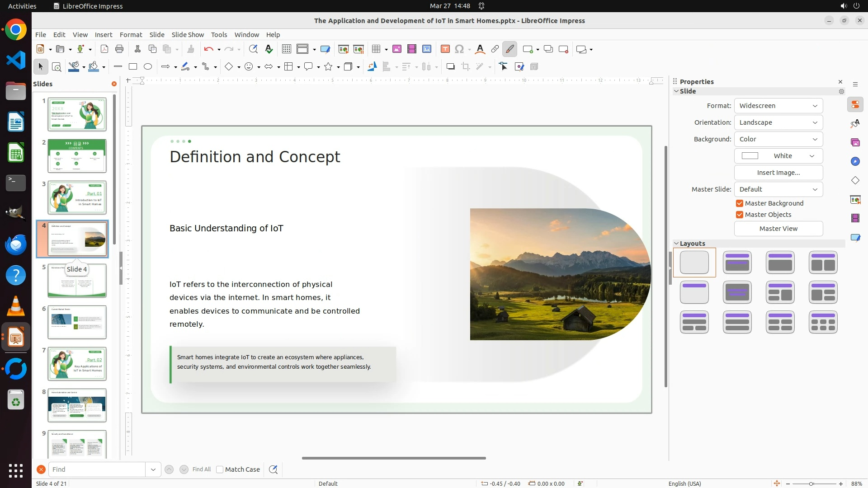
Task: Open the Slide Show menu
Action: [x=188, y=35]
